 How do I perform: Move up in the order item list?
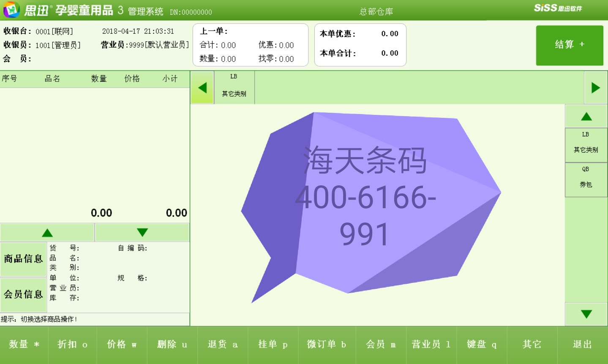coord(47,233)
